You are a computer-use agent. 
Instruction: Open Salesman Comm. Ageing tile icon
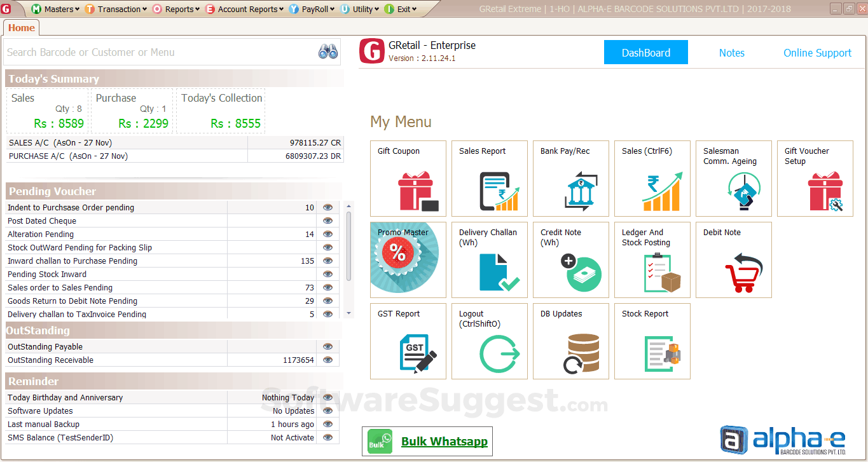point(743,192)
